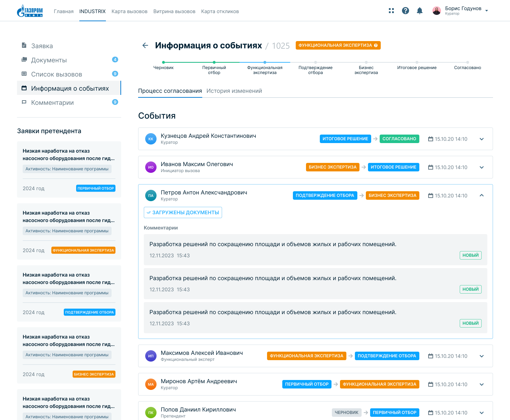Viewport: 510px width, 420px height.
Task: Open the apps grid menu icon
Action: pyautogui.click(x=391, y=11)
